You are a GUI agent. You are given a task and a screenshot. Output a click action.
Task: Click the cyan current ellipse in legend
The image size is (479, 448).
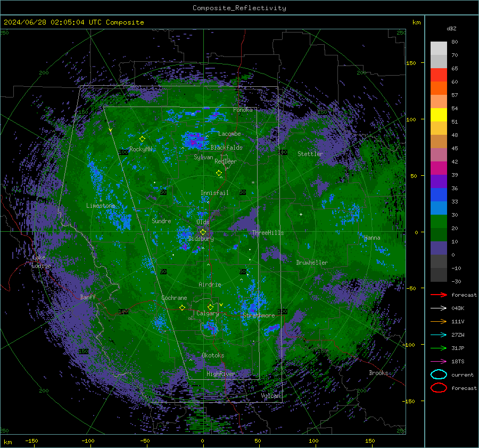tap(439, 374)
